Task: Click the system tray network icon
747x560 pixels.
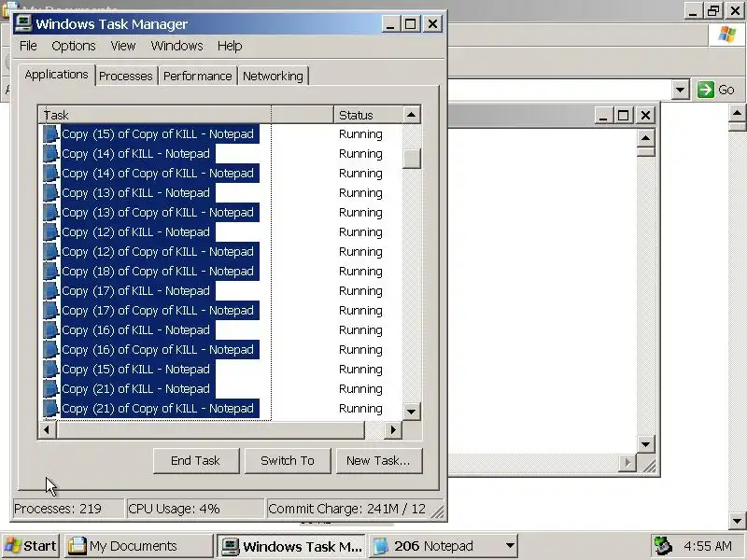Action: point(663,546)
